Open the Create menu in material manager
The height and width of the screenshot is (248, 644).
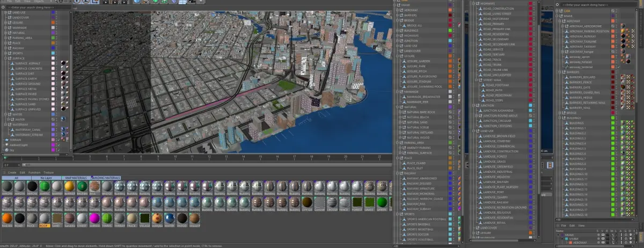click(x=12, y=172)
